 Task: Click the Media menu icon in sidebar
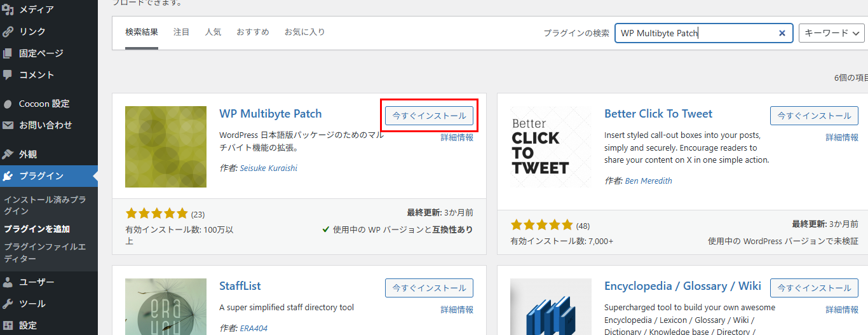pos(8,10)
